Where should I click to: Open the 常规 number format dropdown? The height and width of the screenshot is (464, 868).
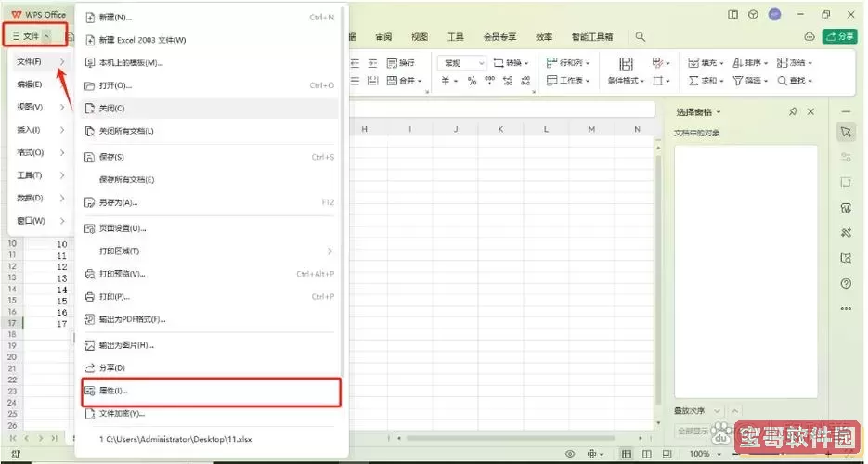coord(461,63)
